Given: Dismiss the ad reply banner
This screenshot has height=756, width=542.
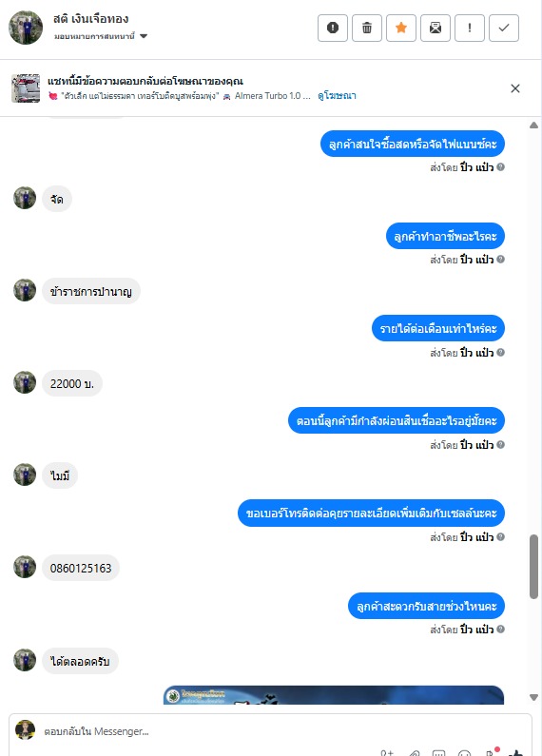Looking at the screenshot, I should [515, 88].
